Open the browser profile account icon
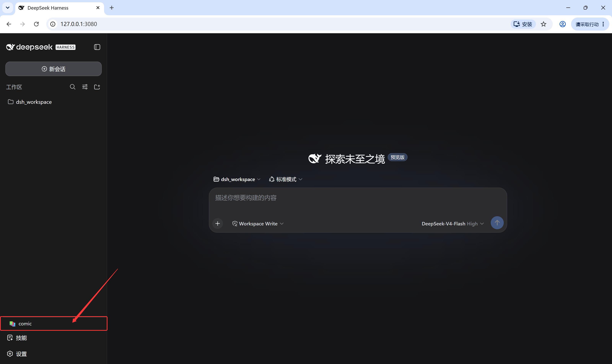 [563, 24]
